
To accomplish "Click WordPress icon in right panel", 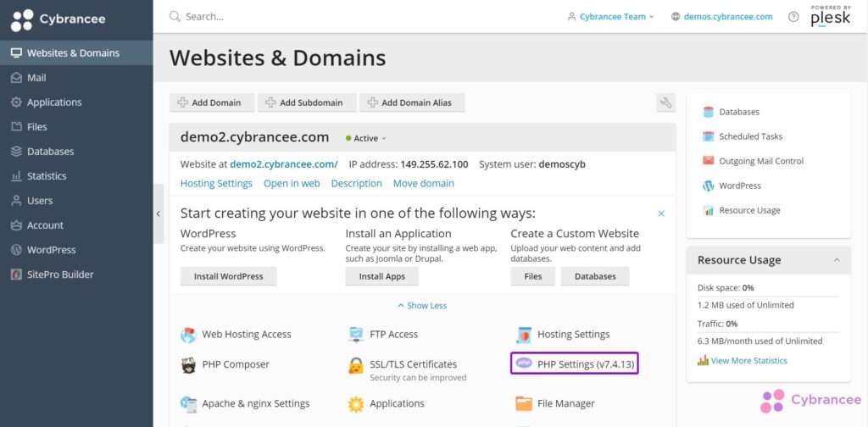I will click(x=709, y=186).
